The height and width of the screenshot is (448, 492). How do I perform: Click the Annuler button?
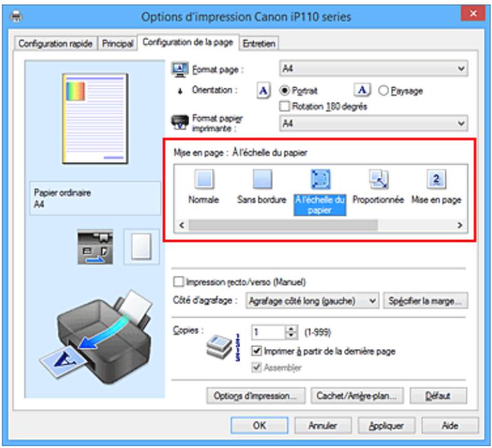click(x=323, y=425)
